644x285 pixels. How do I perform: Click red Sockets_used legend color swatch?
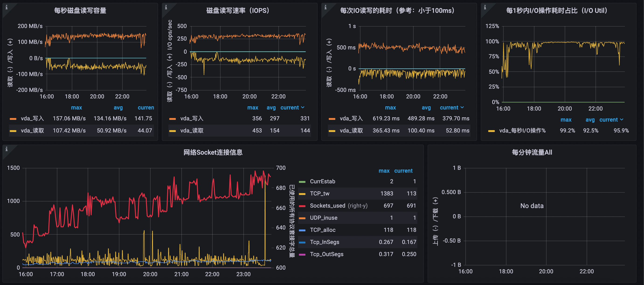(302, 206)
